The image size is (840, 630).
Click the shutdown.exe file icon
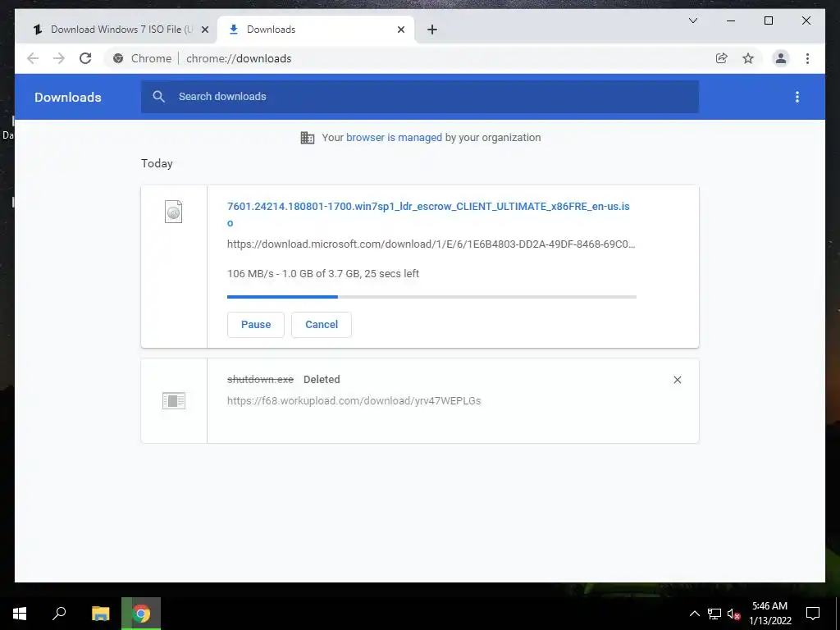tap(174, 400)
